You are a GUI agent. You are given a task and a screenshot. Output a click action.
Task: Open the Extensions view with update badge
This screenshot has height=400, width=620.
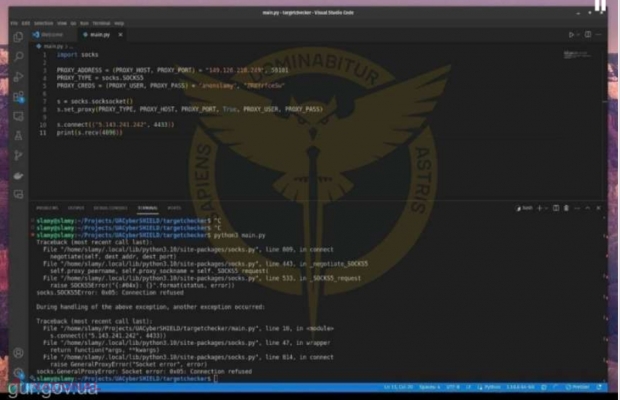18,96
